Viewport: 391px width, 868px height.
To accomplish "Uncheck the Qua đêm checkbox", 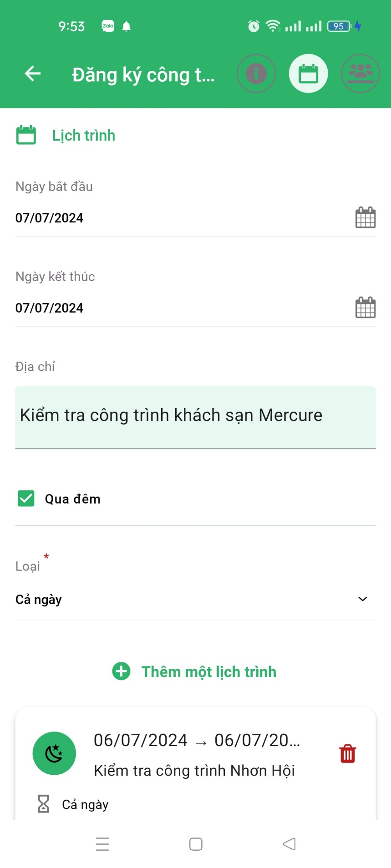I will (x=26, y=499).
